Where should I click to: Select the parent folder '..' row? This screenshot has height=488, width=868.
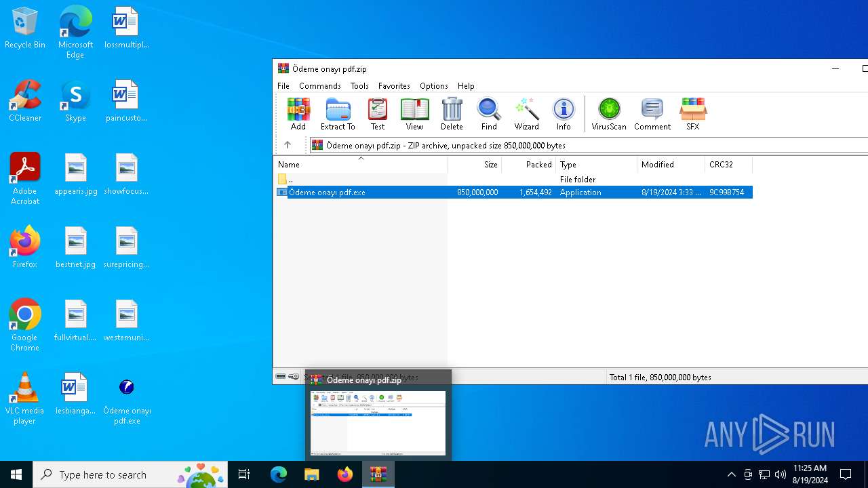click(x=513, y=180)
